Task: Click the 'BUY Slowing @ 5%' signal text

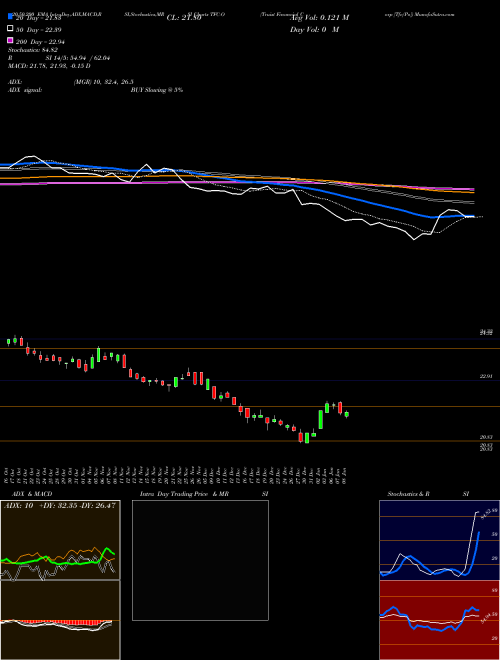Action: click(x=157, y=90)
